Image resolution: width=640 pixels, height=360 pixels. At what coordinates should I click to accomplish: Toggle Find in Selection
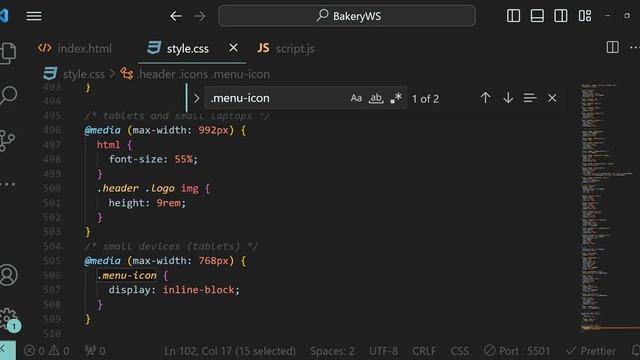[530, 98]
